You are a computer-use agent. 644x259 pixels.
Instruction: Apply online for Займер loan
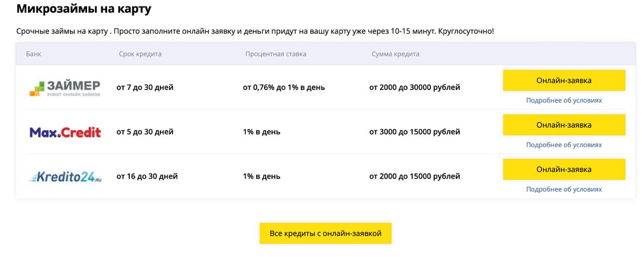click(x=564, y=80)
